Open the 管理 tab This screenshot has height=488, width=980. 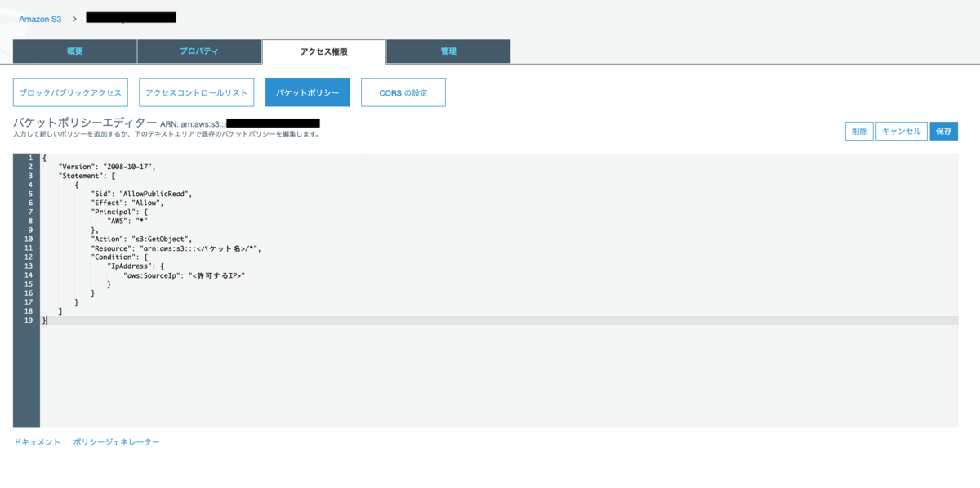click(x=448, y=51)
